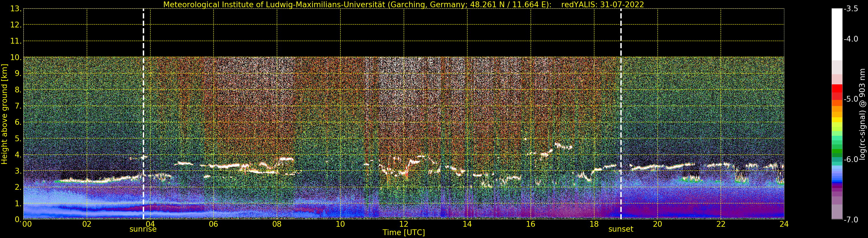Click the '12.' height tick label
This screenshot has width=868, height=238.
coord(16,25)
